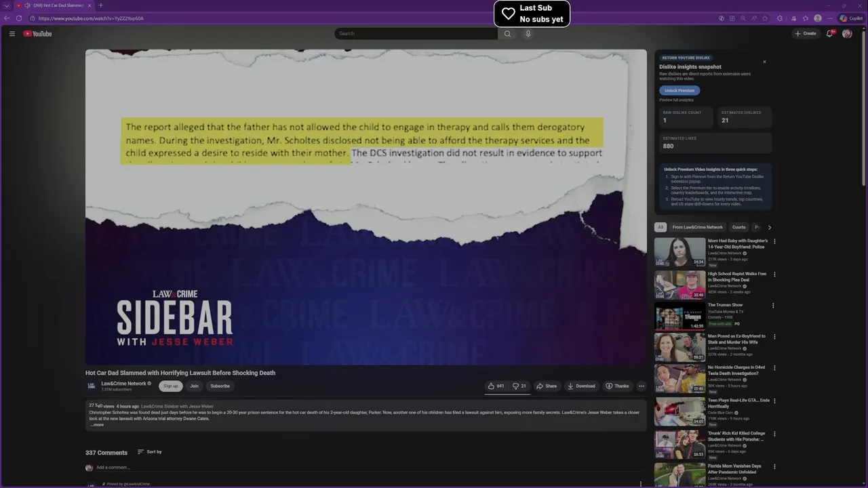Dislike the video (21 dislikes)
Screen dimensions: 868x488
[x=519, y=386]
